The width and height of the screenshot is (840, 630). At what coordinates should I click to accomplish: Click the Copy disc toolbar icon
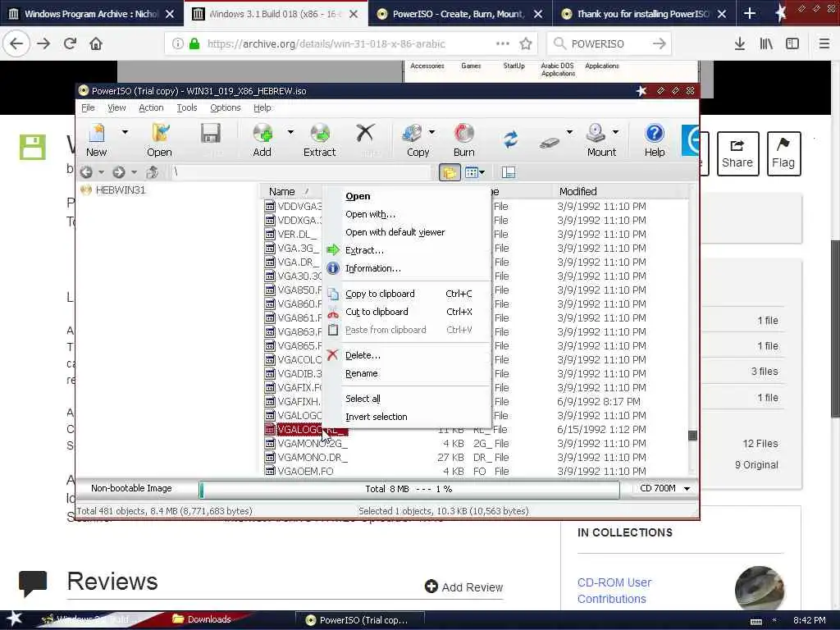tap(418, 140)
